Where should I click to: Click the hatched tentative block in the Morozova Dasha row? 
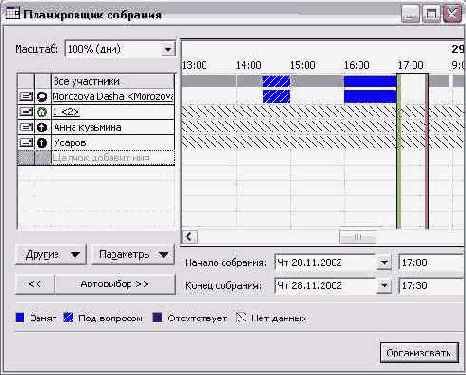pos(276,97)
